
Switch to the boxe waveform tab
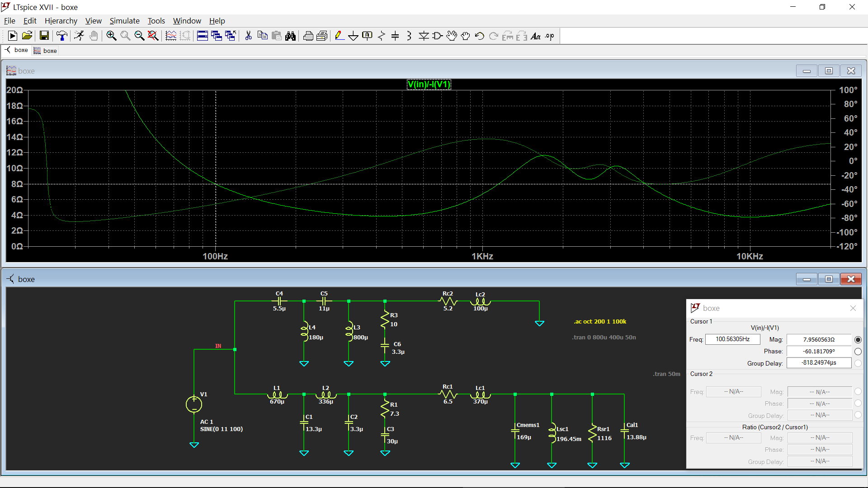coord(45,51)
